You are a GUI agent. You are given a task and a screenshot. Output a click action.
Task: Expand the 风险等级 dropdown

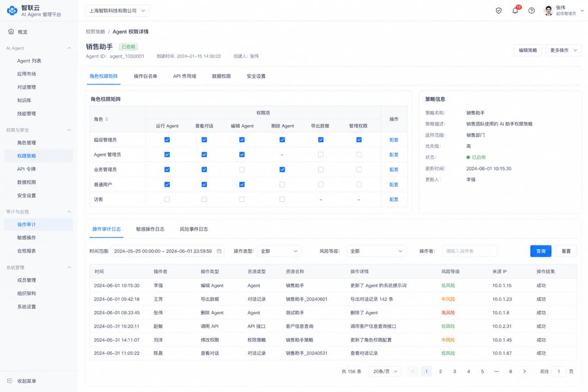coord(377,251)
